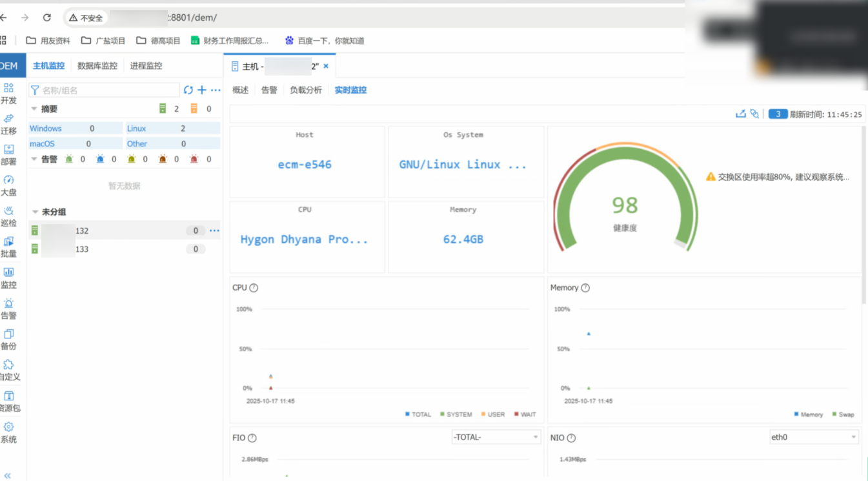This screenshot has width=868, height=481.
Task: Open the NIO eth0 interface dropdown
Action: (x=814, y=437)
